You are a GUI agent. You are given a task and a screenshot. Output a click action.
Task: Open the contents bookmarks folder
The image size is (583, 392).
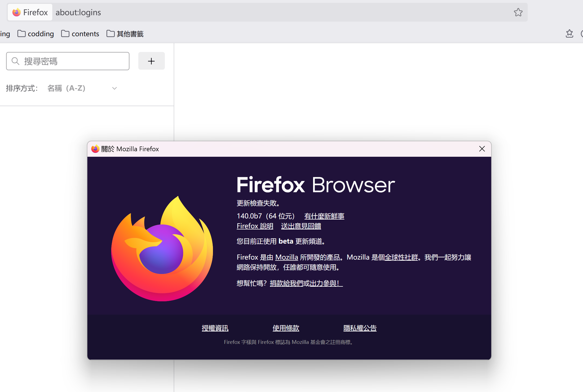click(80, 34)
